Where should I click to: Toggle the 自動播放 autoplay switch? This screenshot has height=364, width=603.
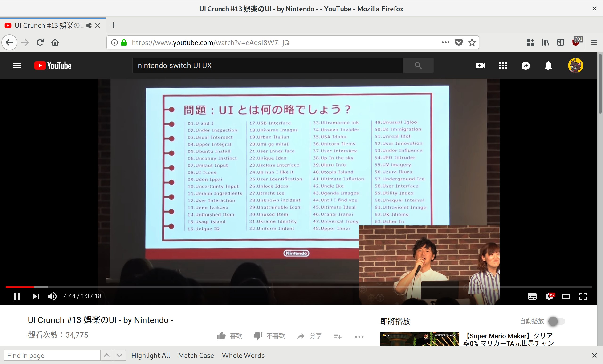(x=557, y=321)
